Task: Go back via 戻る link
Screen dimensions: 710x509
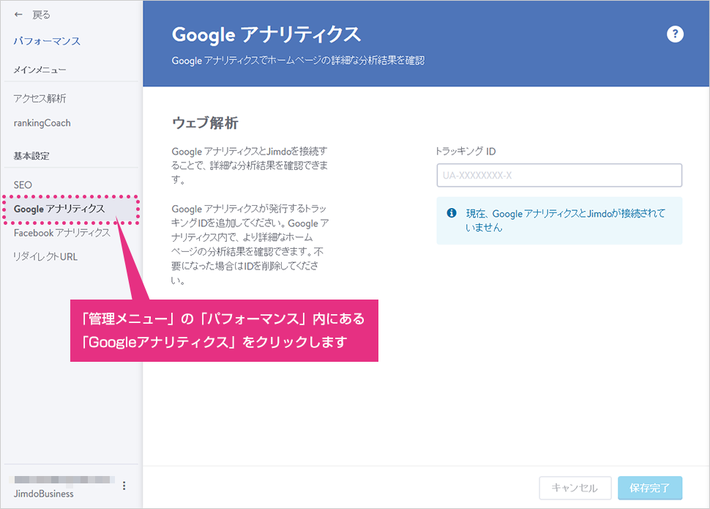Action: (41, 15)
